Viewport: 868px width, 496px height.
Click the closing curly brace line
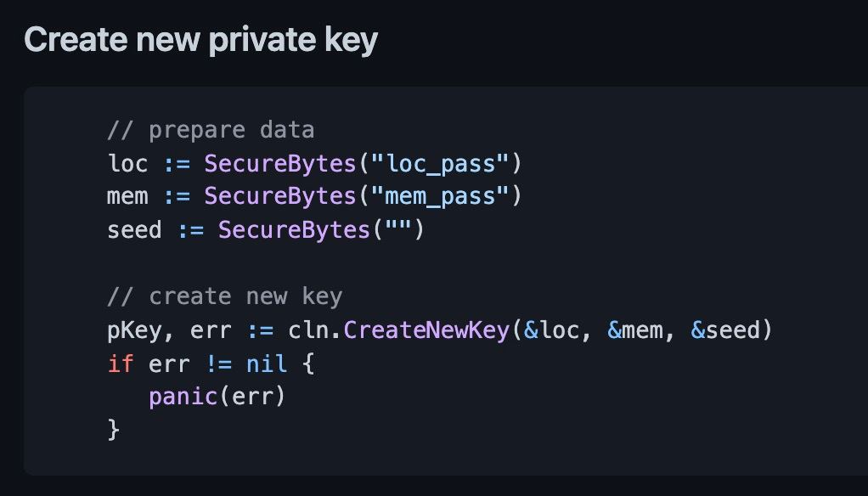point(114,430)
